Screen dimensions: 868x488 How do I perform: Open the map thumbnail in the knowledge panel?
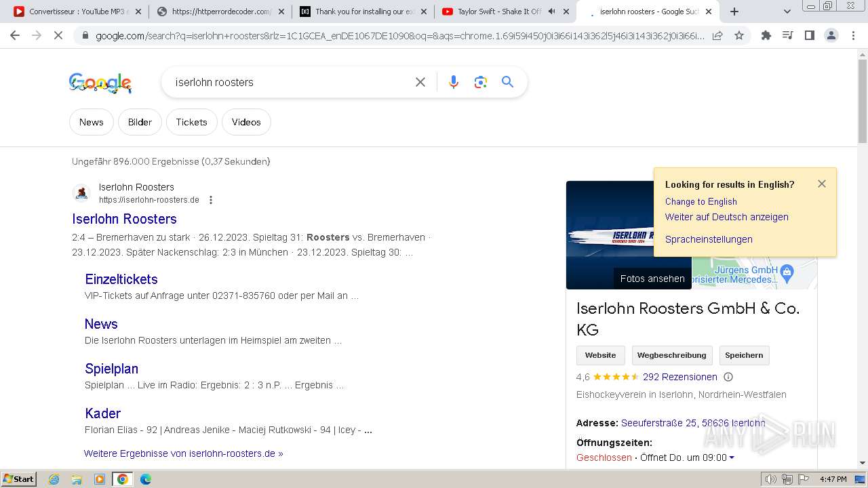pyautogui.click(x=754, y=273)
